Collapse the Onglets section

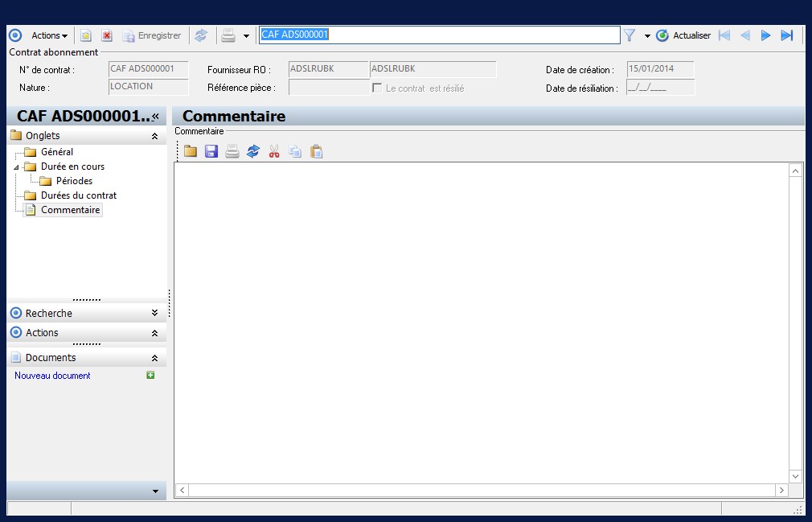pos(154,136)
